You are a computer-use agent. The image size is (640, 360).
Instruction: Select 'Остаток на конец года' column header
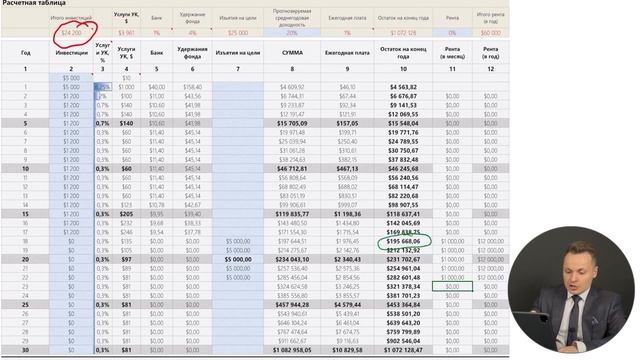[403, 53]
